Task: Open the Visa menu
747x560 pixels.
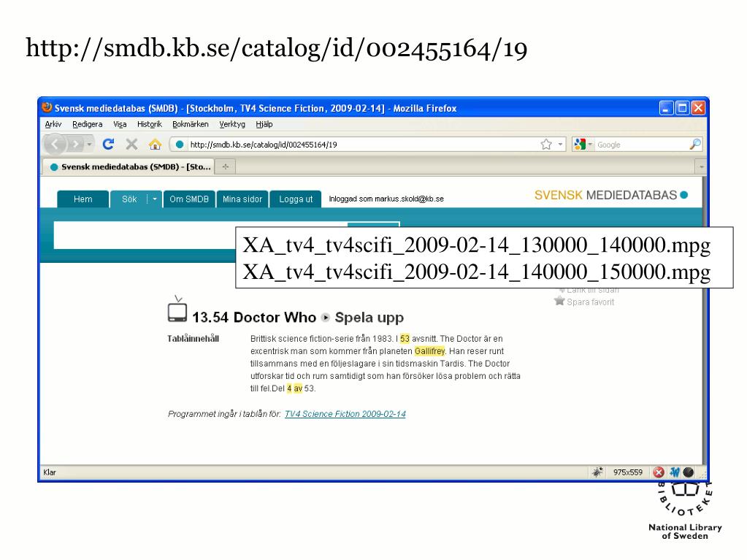Action: pyautogui.click(x=120, y=124)
